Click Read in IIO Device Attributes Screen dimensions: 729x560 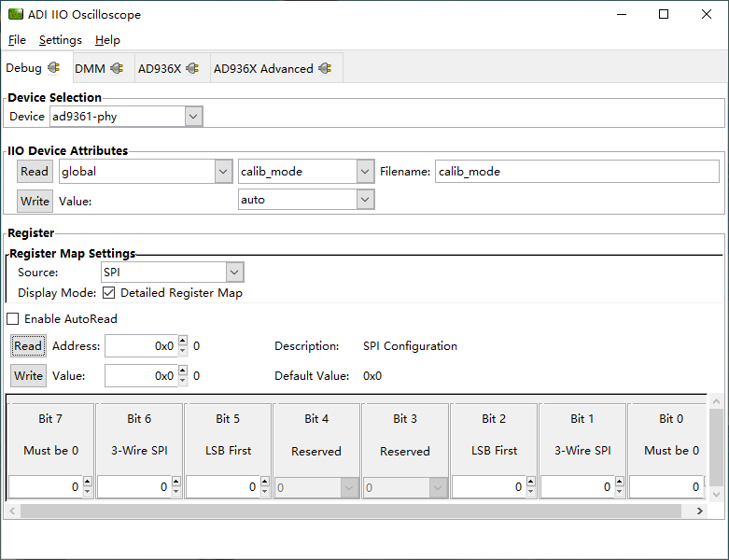35,172
